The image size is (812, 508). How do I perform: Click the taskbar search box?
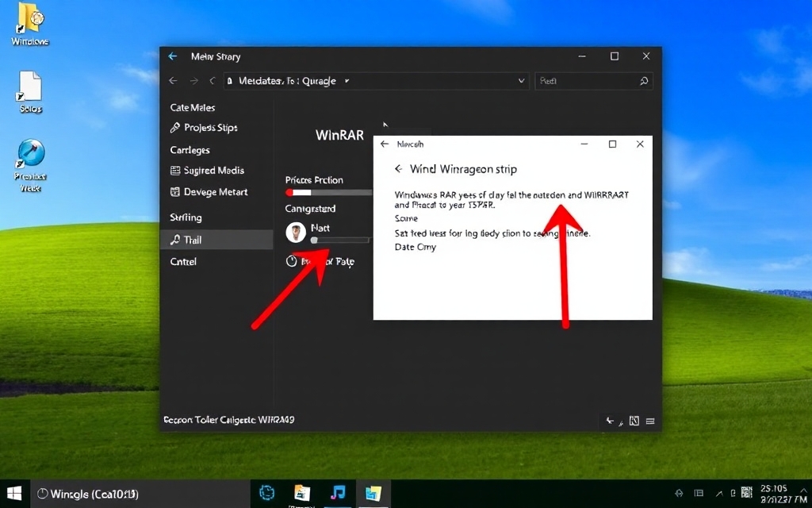click(x=139, y=494)
